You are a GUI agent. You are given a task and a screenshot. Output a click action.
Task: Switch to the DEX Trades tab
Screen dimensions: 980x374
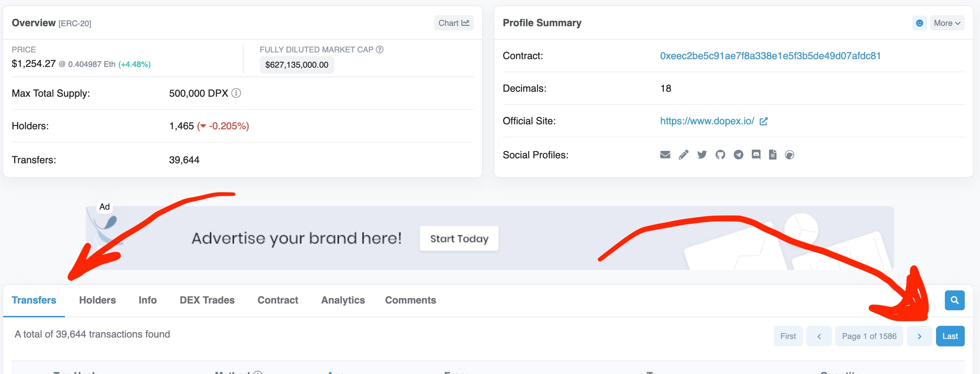click(x=207, y=300)
